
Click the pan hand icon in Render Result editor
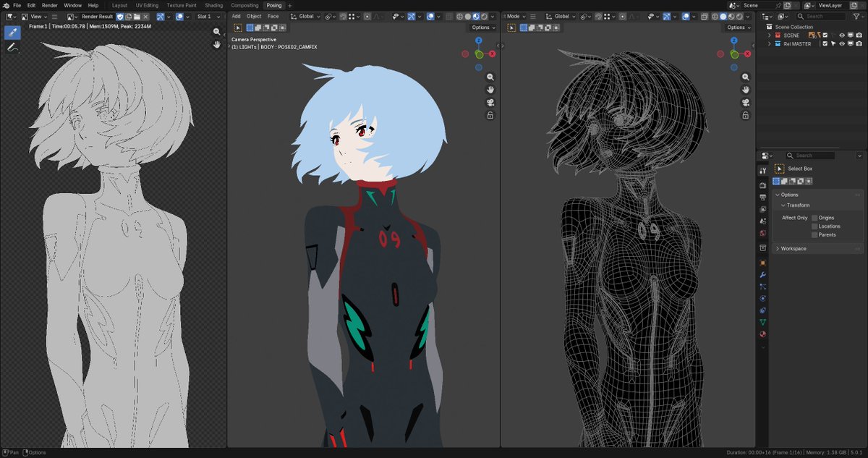click(217, 44)
